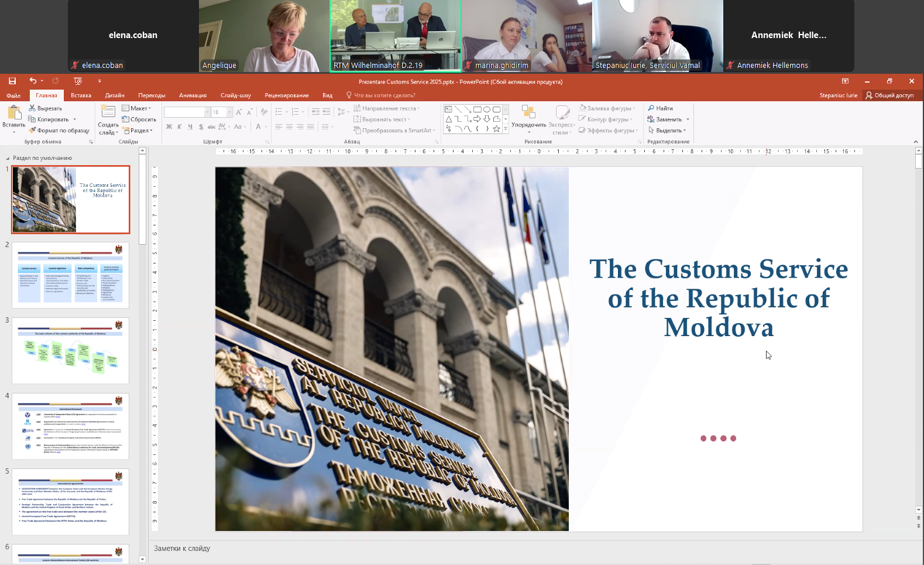
Task: Toggle the bulleted list button
Action: coord(279,112)
